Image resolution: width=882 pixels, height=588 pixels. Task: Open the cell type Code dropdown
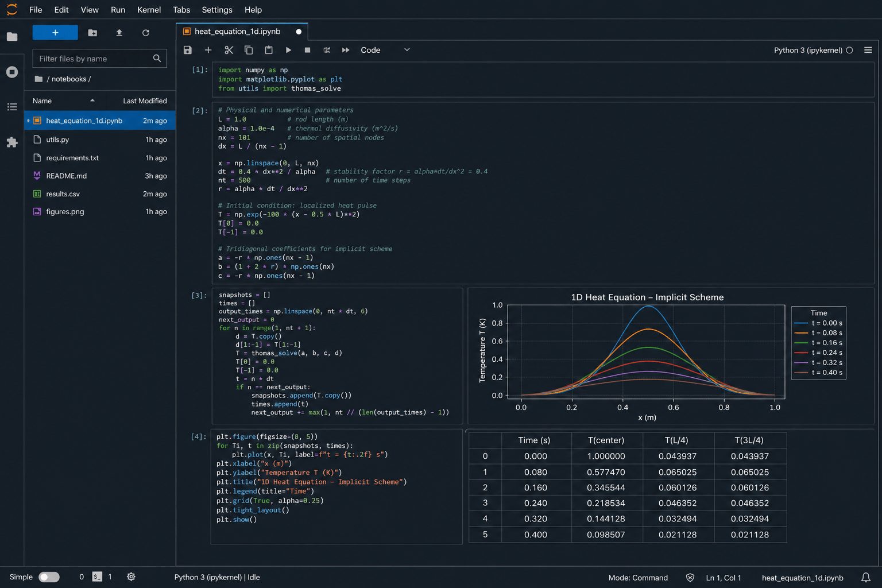point(385,50)
